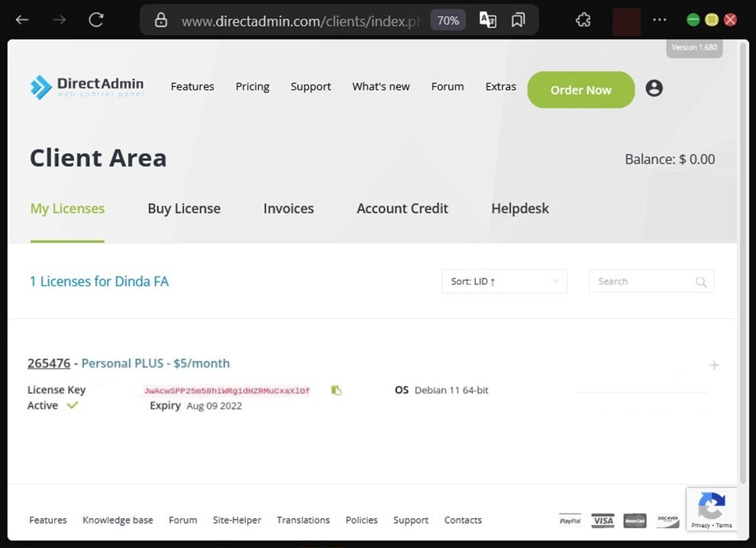Click the browser address bar URL
The width and height of the screenshot is (756, 548).
tap(301, 21)
